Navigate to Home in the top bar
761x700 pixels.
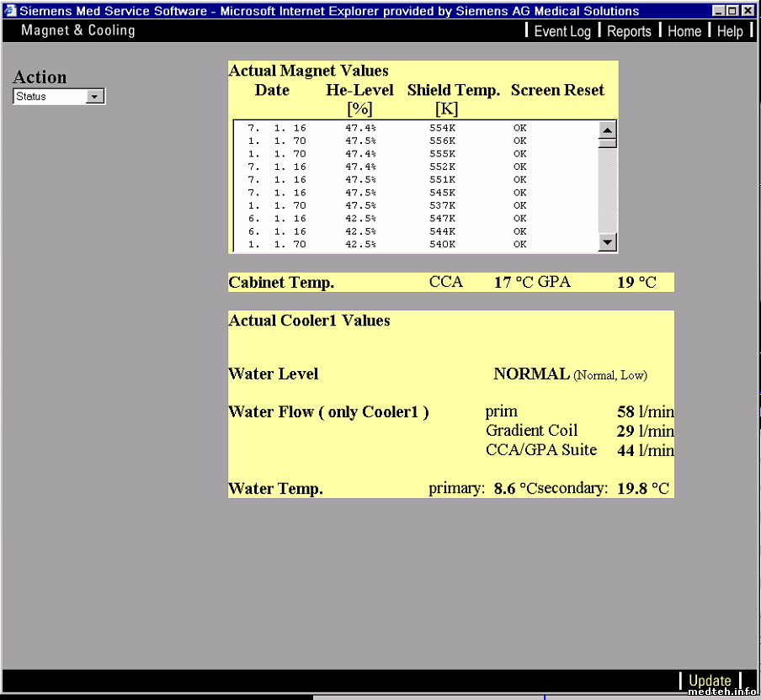[684, 31]
